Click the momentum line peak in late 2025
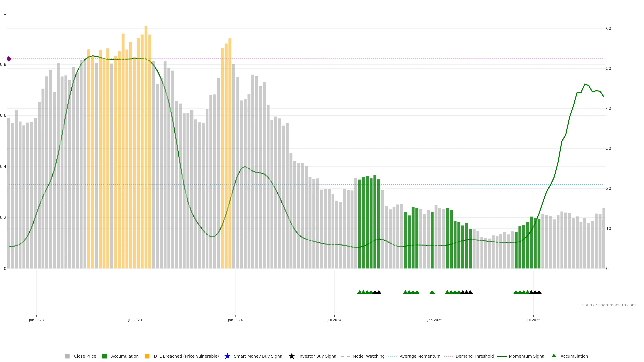Viewport: 644px width, 362px height. [x=585, y=84]
